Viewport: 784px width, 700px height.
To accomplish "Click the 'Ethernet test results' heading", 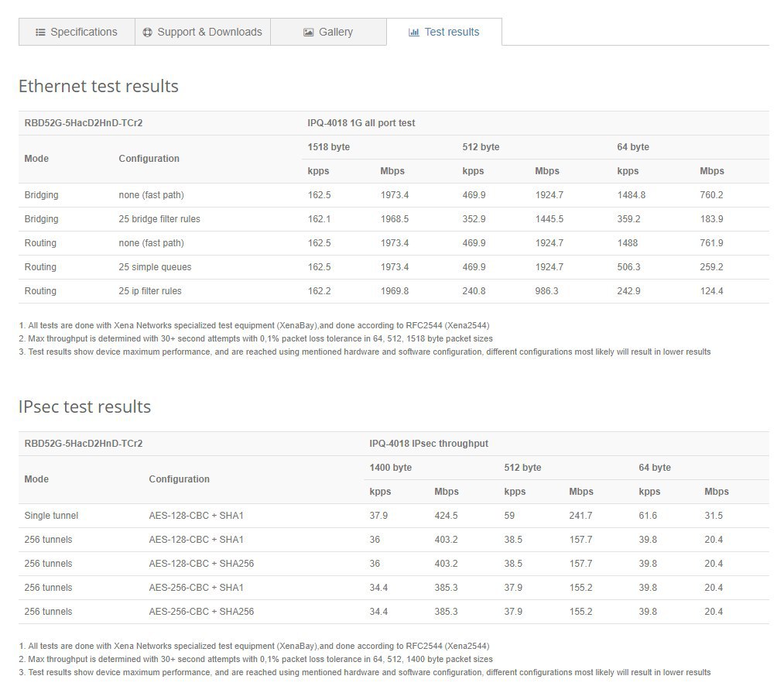I will (98, 86).
